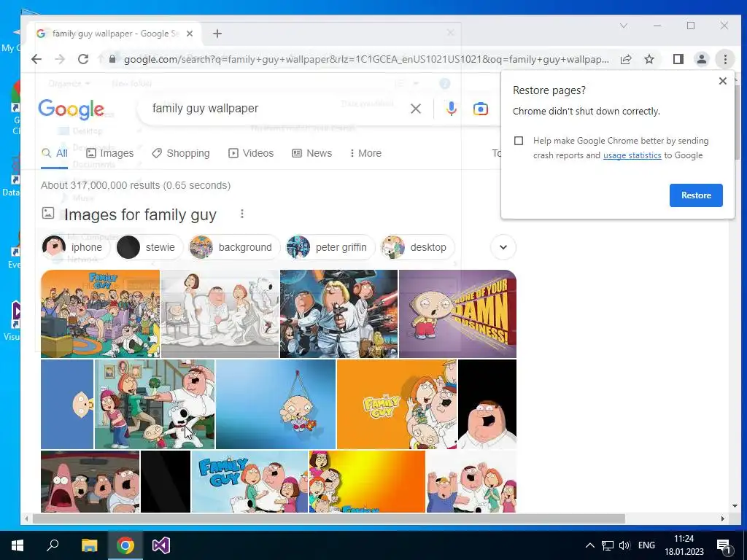Bookmark this page with the star icon
Image resolution: width=747 pixels, height=560 pixels.
coord(649,59)
